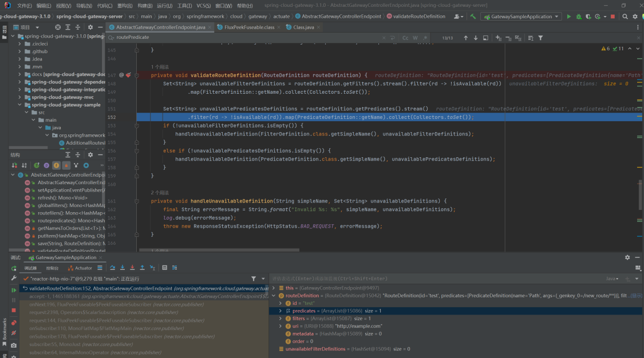The height and width of the screenshot is (358, 644).
Task: Click the spring-cloud-gateway-server breadcrumb
Action: point(89,17)
